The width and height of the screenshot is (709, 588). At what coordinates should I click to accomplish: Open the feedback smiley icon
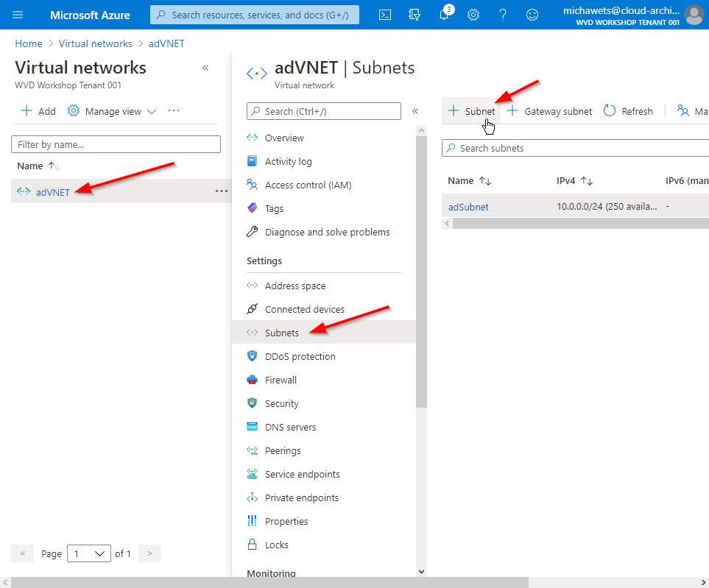(532, 15)
